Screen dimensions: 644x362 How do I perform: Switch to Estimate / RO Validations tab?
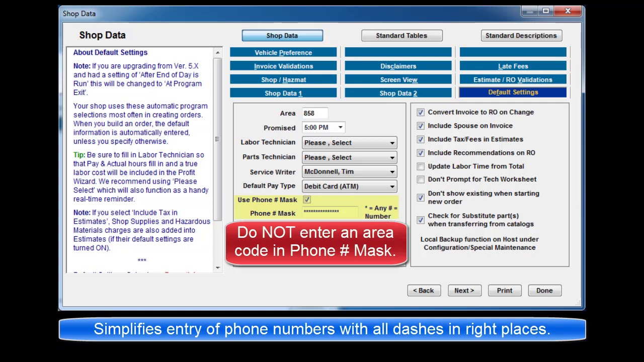[513, 80]
